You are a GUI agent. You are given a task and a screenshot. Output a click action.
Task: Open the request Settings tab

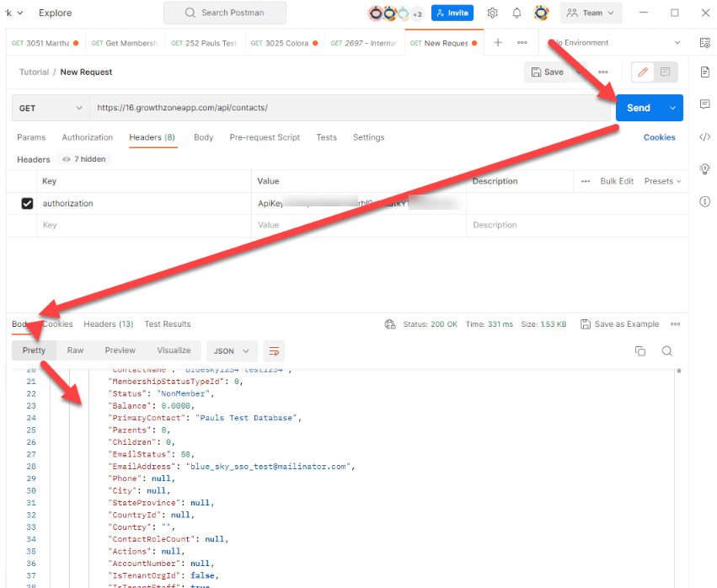pos(368,137)
